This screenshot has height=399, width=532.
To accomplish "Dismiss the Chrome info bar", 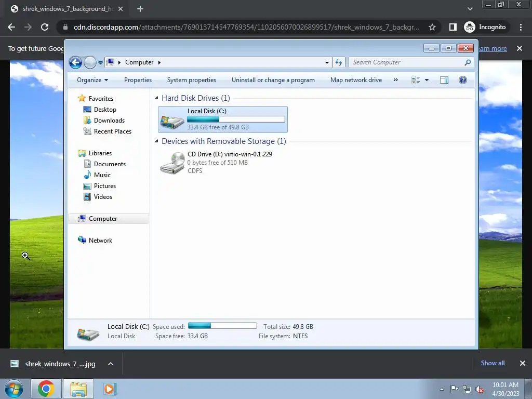I will coord(520,48).
